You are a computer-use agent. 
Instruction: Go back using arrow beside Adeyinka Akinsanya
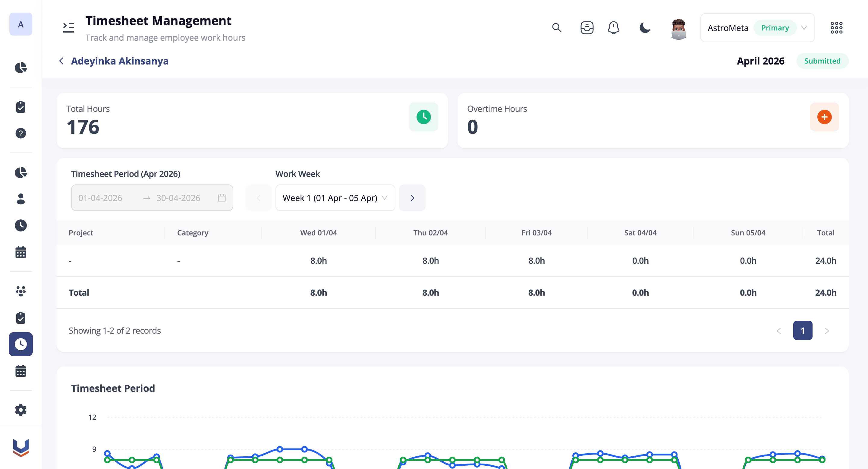(x=61, y=61)
